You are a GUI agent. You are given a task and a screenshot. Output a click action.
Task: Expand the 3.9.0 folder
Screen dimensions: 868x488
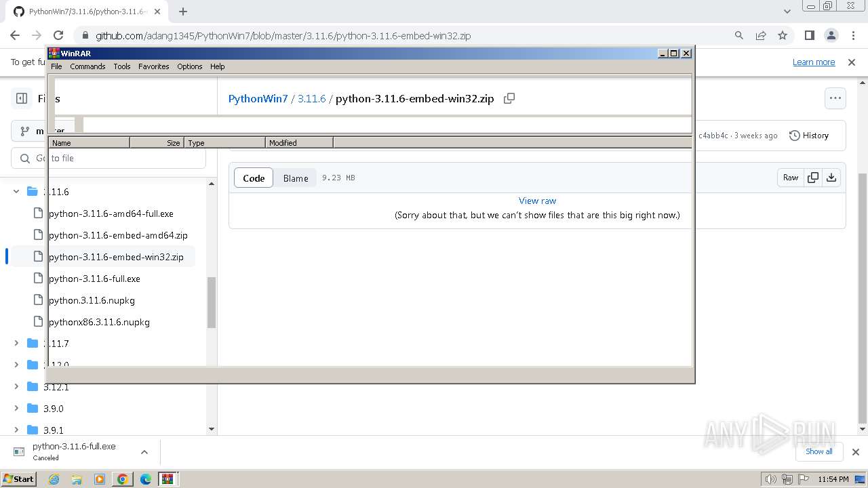coord(16,409)
